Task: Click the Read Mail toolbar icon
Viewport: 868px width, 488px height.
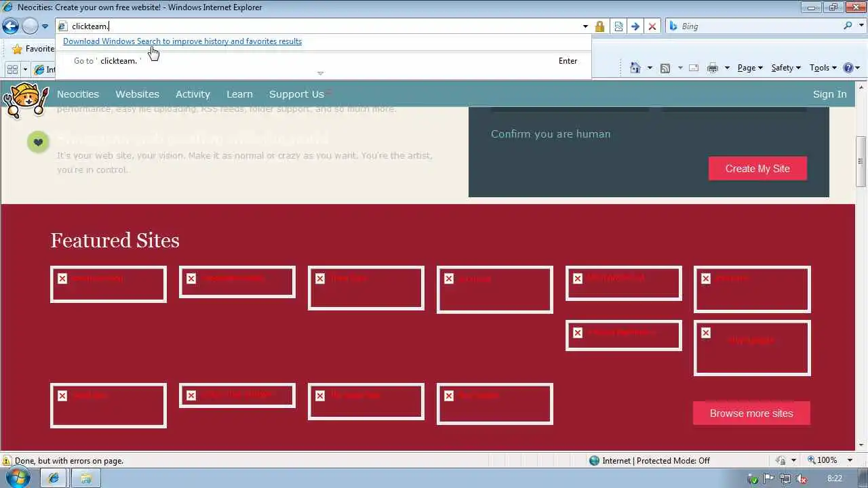Action: (x=694, y=68)
